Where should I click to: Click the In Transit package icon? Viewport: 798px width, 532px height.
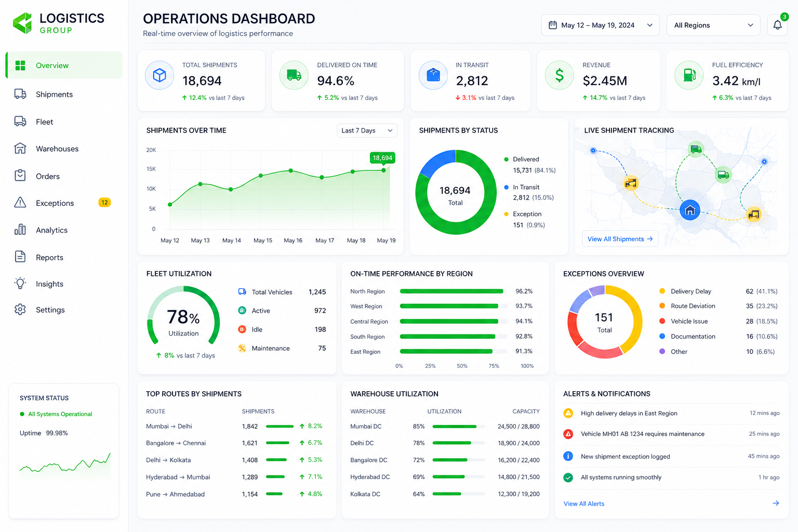pos(433,75)
